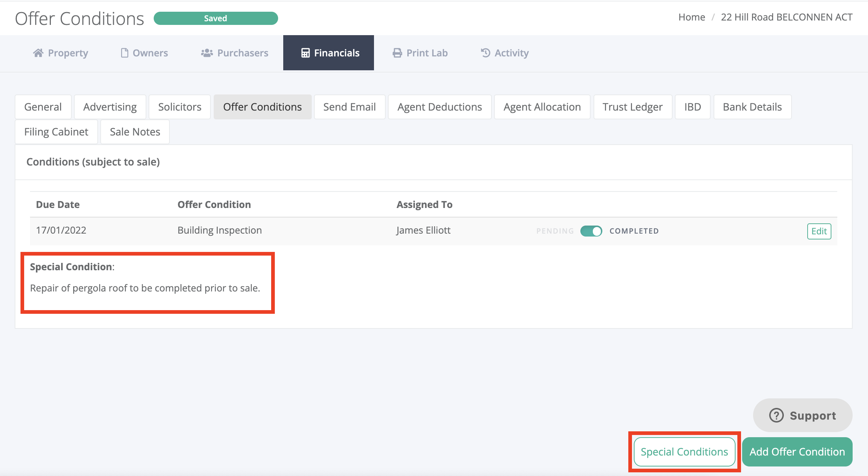This screenshot has height=476, width=868.
Task: Go to Bank Details tab
Action: 752,107
